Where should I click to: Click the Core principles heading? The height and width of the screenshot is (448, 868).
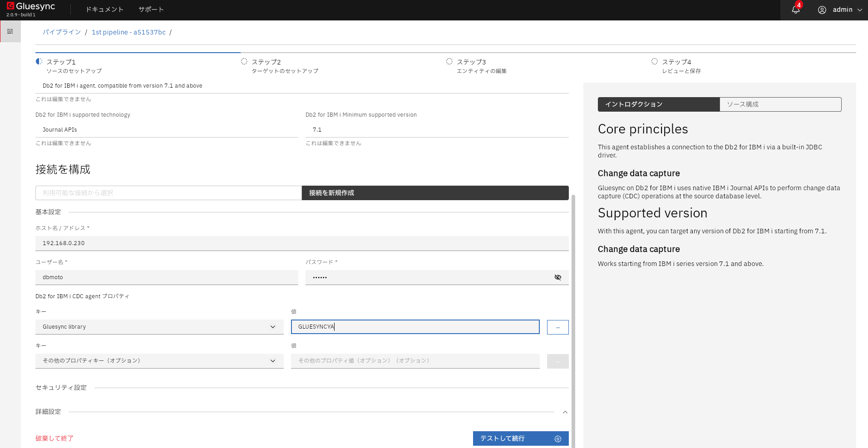643,129
